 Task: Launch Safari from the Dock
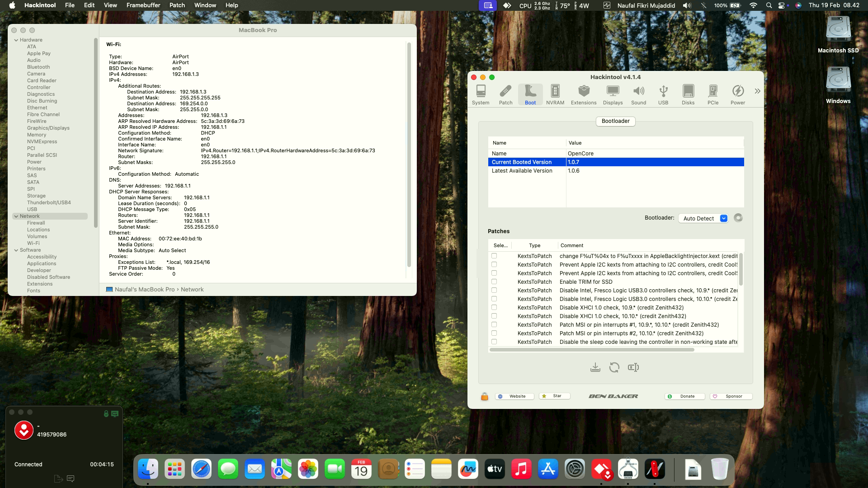click(201, 469)
